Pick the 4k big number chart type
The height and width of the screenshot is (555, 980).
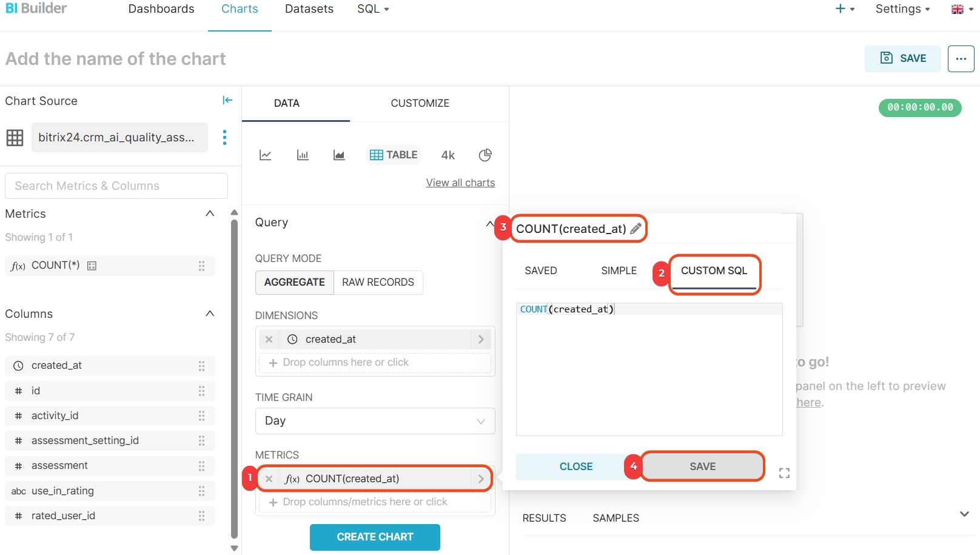click(448, 155)
